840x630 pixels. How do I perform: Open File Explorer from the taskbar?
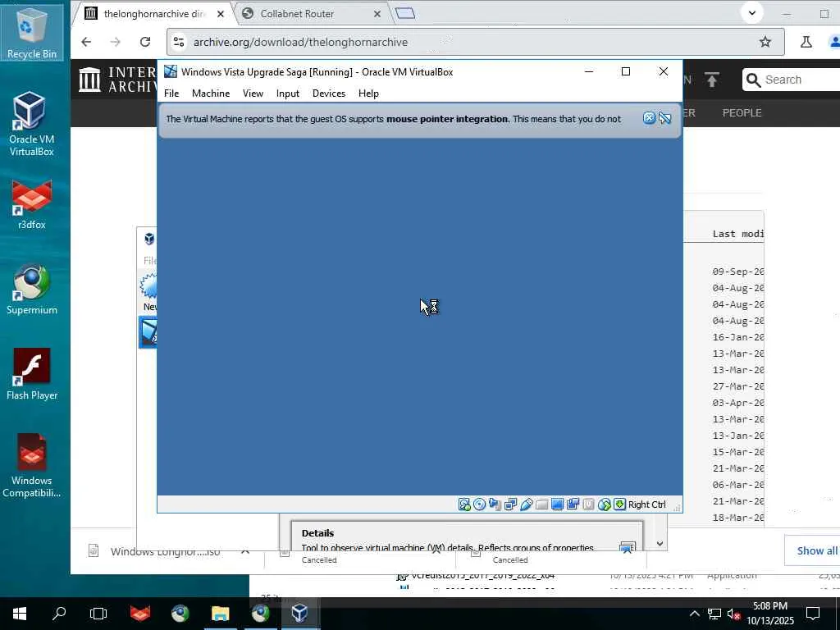pos(220,613)
